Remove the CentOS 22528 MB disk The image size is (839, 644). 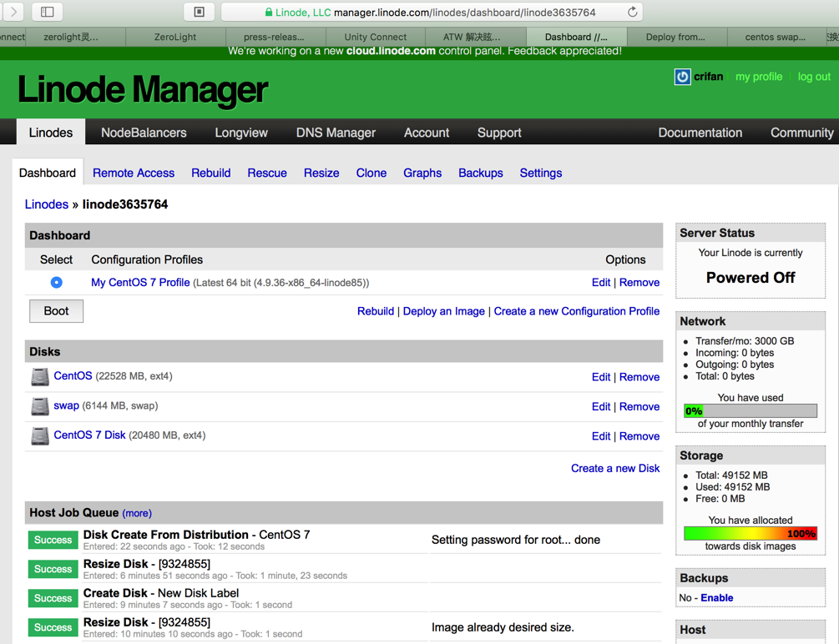coord(639,377)
